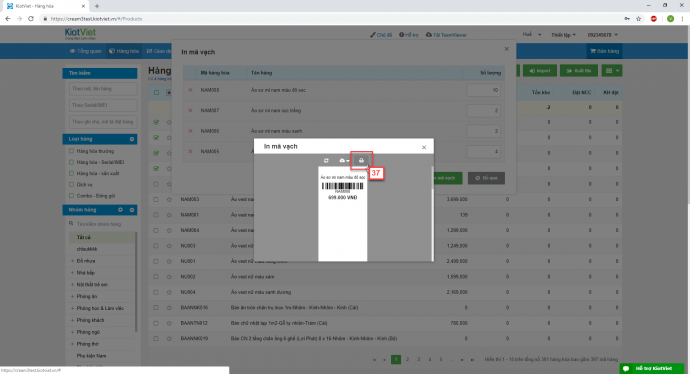
Task: Expand the Nhà bếp group
Action: point(72,273)
